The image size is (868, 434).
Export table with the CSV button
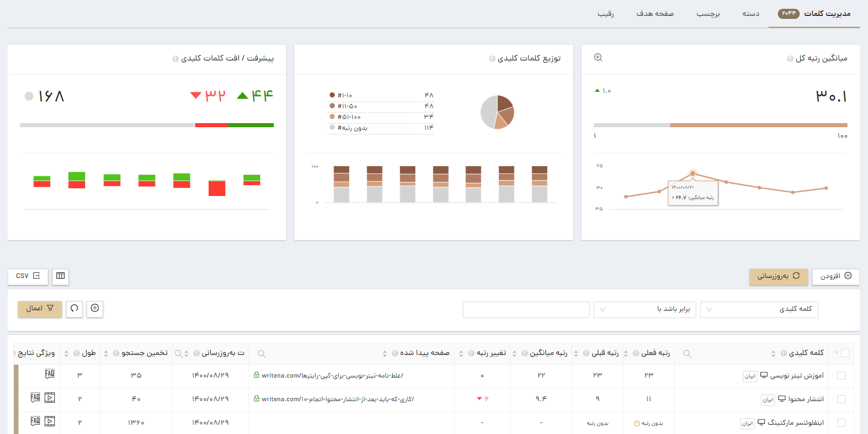(28, 276)
